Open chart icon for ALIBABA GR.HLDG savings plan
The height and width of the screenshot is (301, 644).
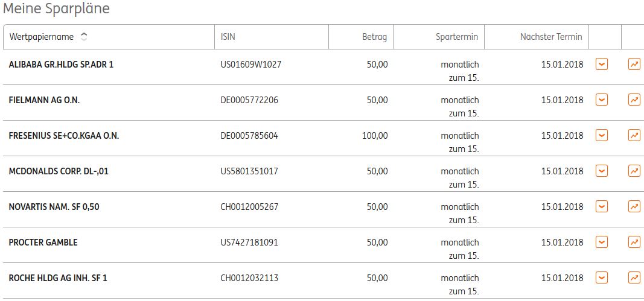(x=634, y=64)
